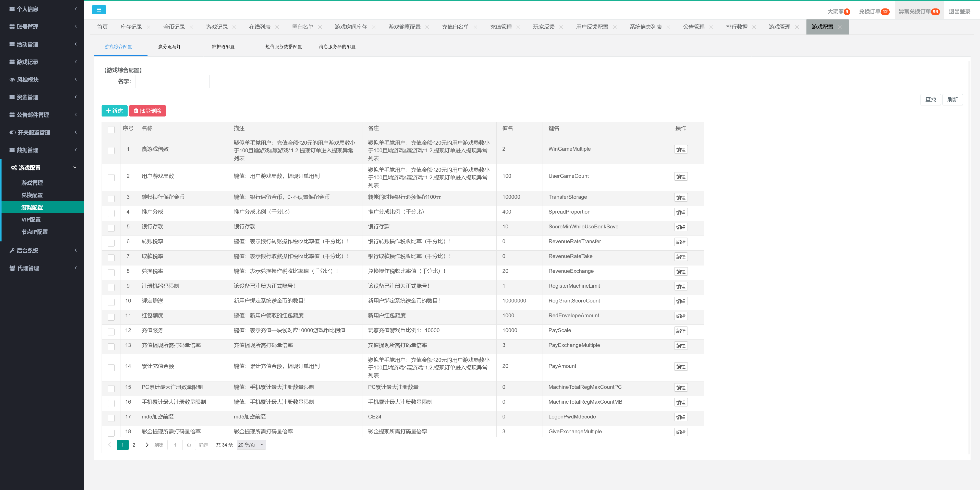
Task: Click the users icon beside 代理管理
Action: [12, 268]
